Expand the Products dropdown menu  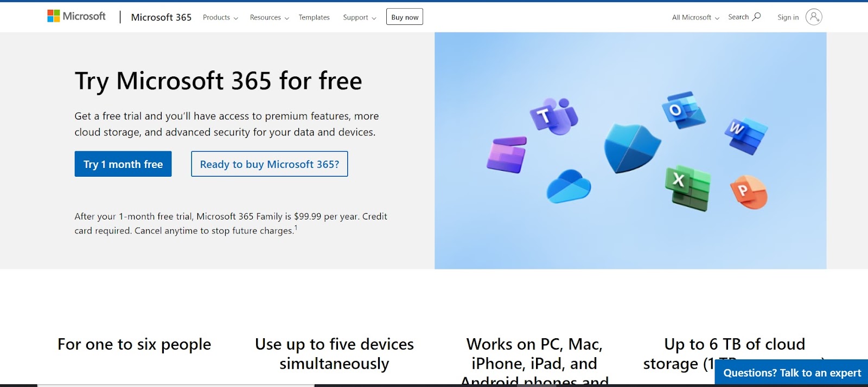[x=220, y=17]
